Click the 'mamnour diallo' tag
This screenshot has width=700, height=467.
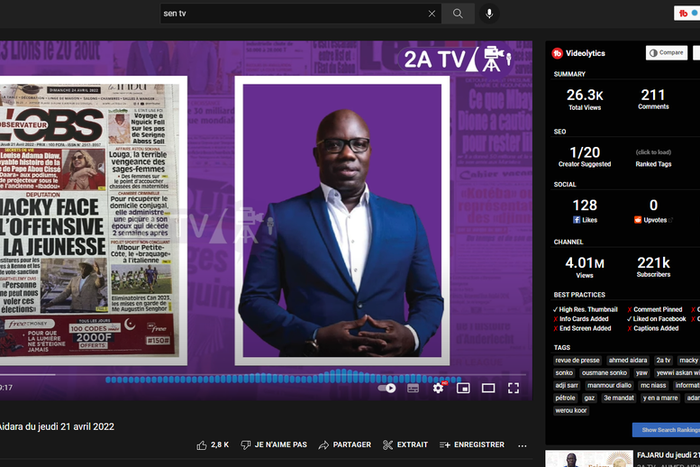click(609, 385)
